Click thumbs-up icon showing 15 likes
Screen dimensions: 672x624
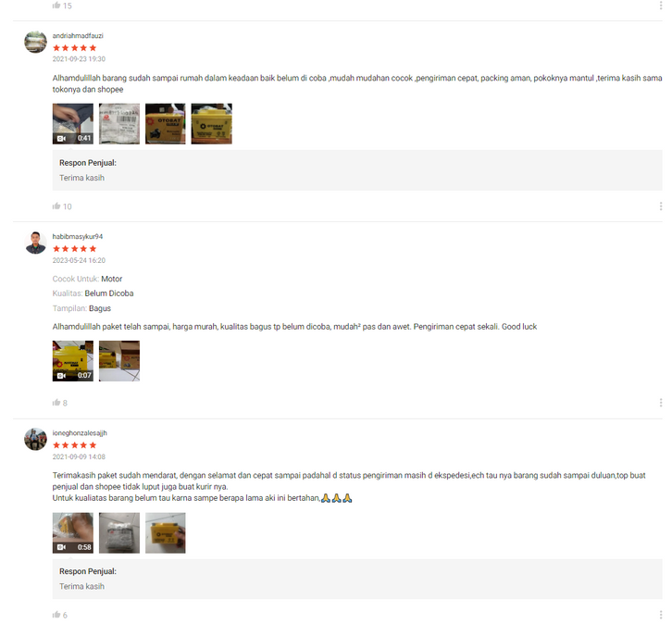(x=56, y=6)
